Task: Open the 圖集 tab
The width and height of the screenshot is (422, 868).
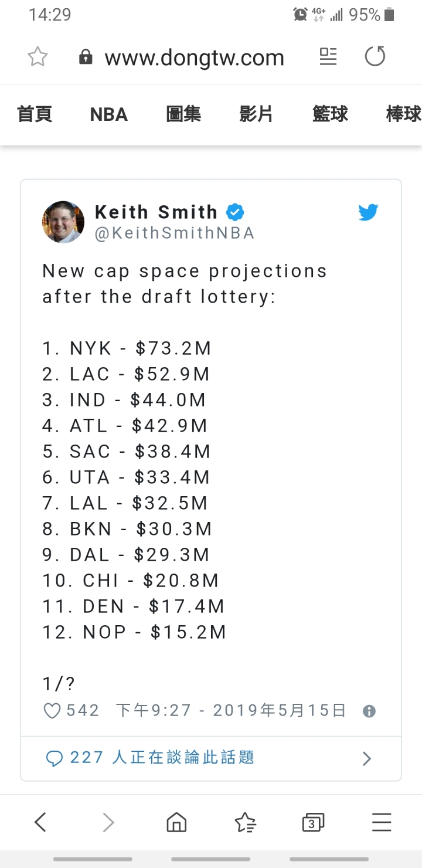Action: (x=183, y=114)
